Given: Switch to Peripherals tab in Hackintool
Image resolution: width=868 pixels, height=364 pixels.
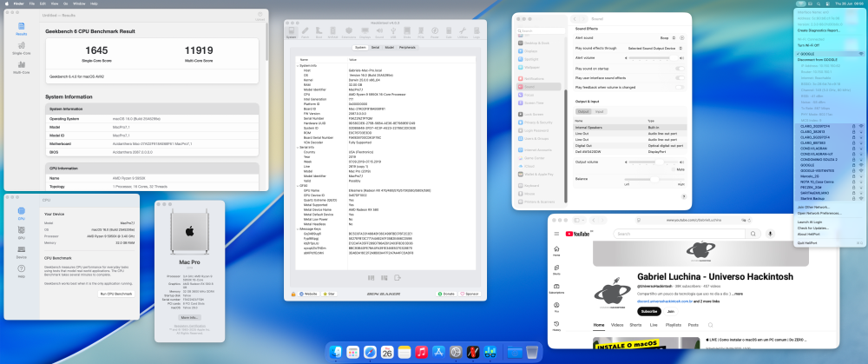Looking at the screenshot, I should click(x=407, y=48).
